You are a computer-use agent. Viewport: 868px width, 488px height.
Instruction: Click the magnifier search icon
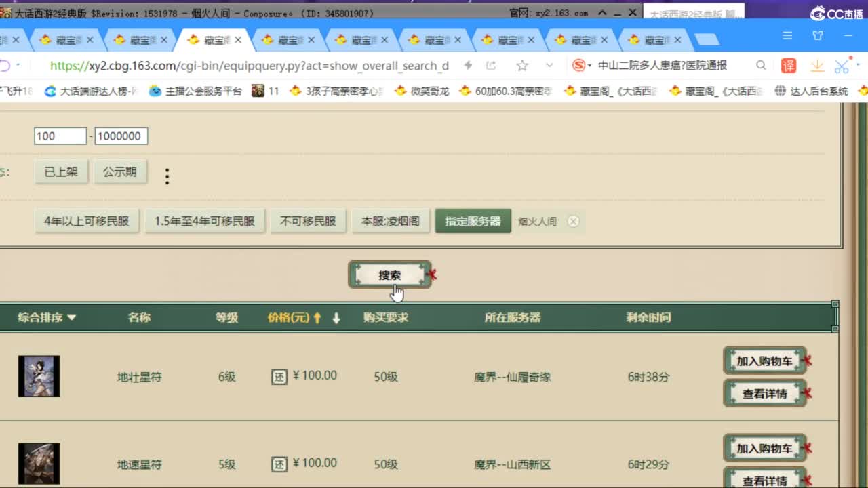click(761, 66)
